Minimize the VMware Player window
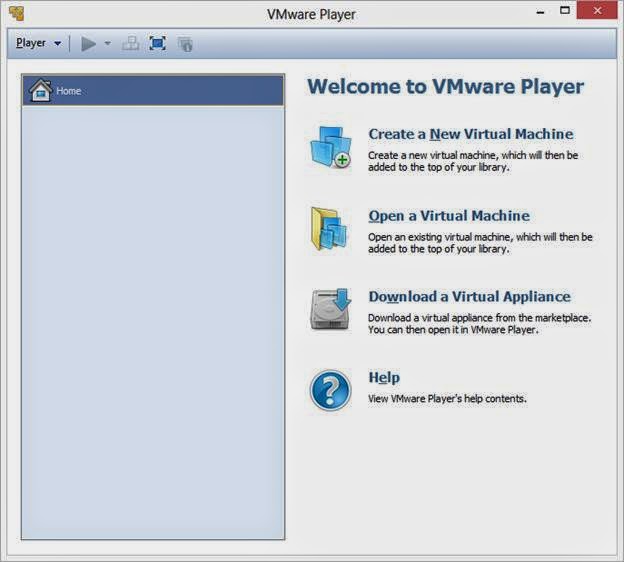The width and height of the screenshot is (624, 562). click(540, 12)
